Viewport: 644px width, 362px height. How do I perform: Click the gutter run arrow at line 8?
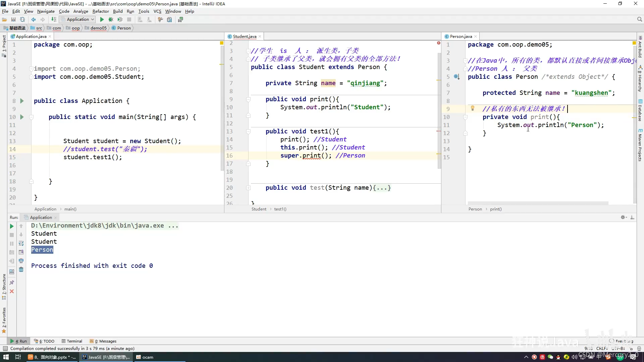tap(22, 101)
